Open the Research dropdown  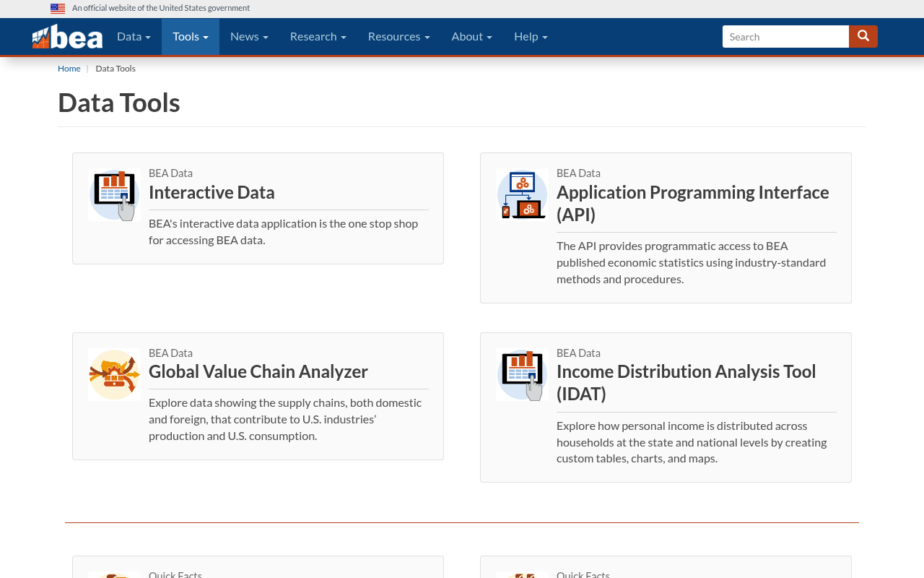pos(318,36)
